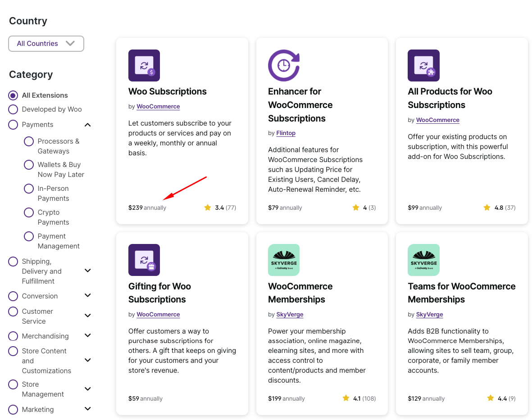Expand the Conversion category chevron
The height and width of the screenshot is (420, 532).
point(88,296)
